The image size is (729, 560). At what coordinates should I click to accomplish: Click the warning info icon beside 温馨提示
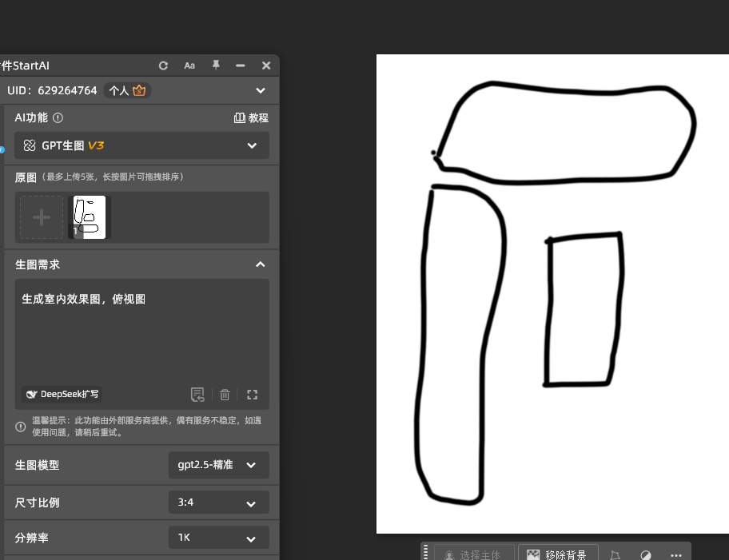pos(21,427)
